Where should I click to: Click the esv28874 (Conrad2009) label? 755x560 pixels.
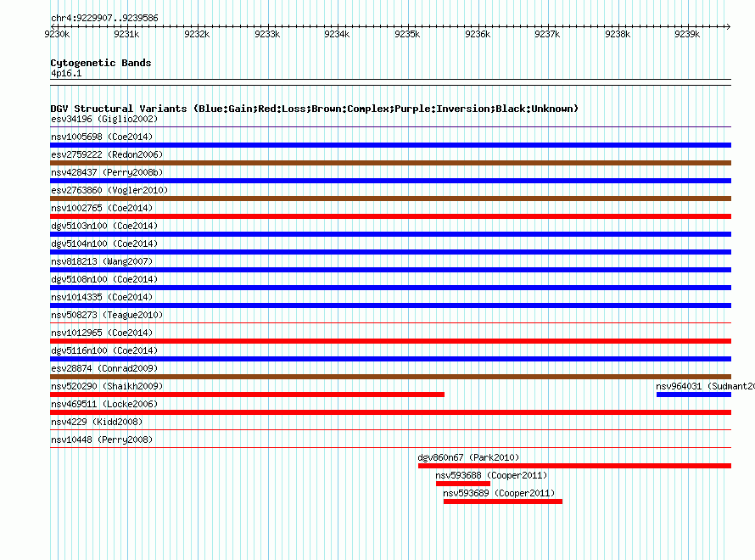tap(104, 368)
